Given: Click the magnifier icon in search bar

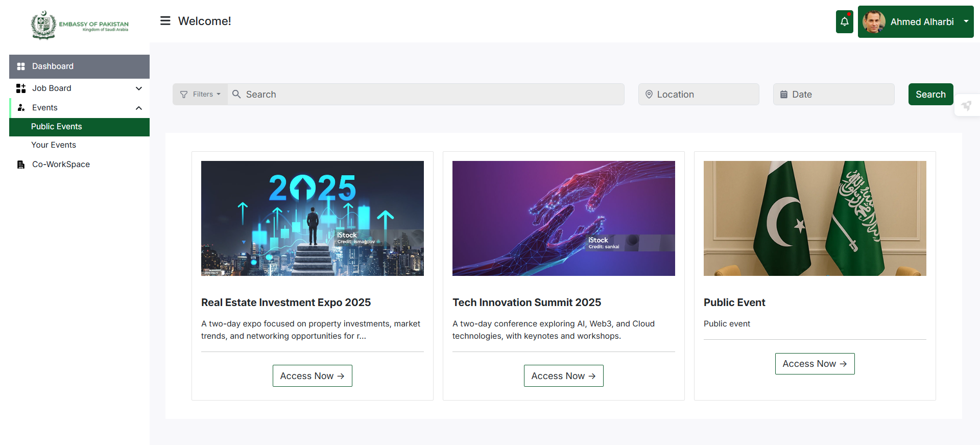Looking at the screenshot, I should point(236,95).
